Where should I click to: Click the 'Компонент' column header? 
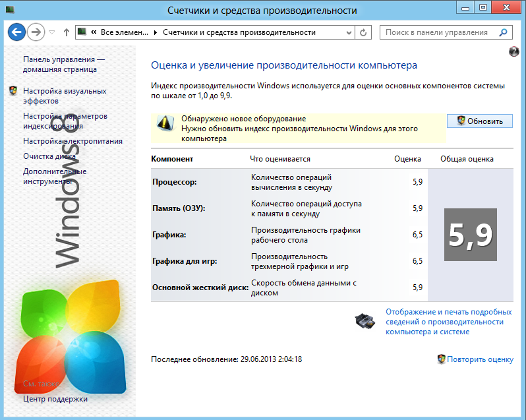point(172,159)
